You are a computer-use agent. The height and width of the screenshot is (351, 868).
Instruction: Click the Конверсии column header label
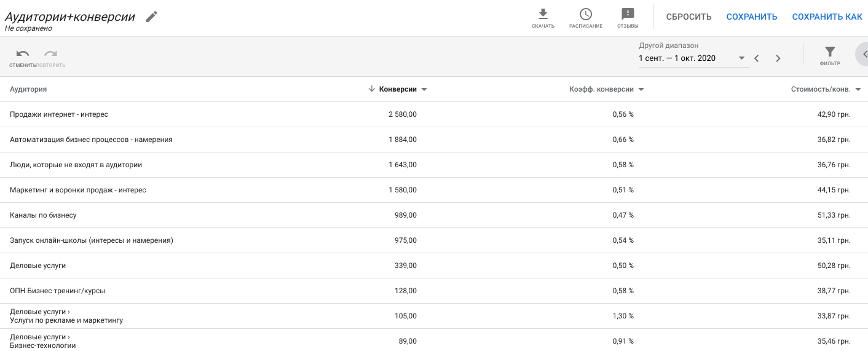tap(398, 89)
